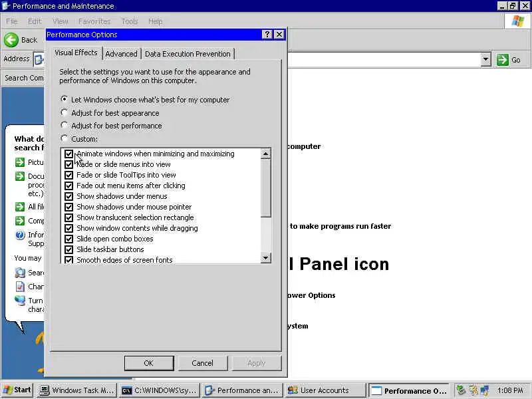Click the effects list scrollbar thumb

pyautogui.click(x=265, y=188)
